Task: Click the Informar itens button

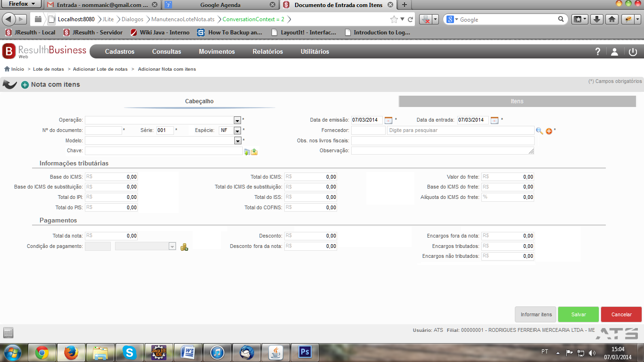Action: 536,314
